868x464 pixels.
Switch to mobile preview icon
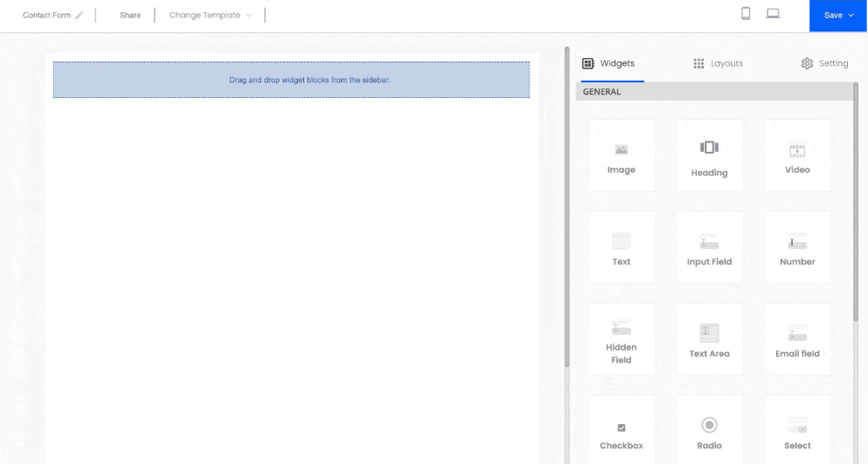click(746, 14)
